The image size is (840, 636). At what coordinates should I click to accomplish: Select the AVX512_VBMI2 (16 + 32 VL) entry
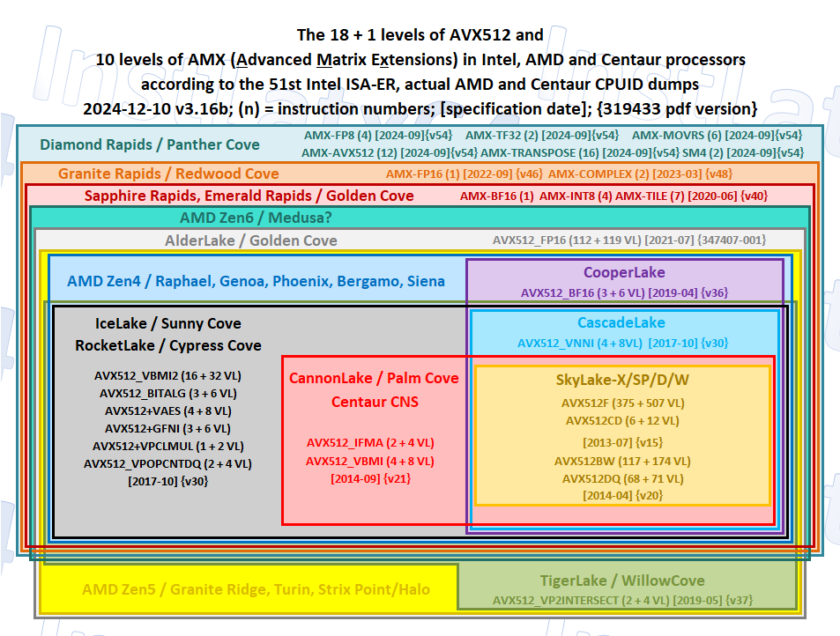click(x=167, y=375)
